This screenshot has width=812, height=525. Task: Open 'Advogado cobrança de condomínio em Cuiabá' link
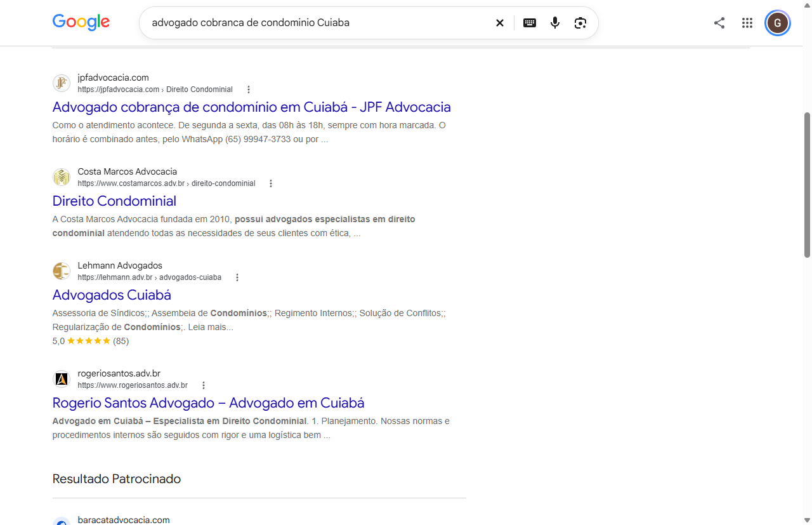click(x=252, y=107)
